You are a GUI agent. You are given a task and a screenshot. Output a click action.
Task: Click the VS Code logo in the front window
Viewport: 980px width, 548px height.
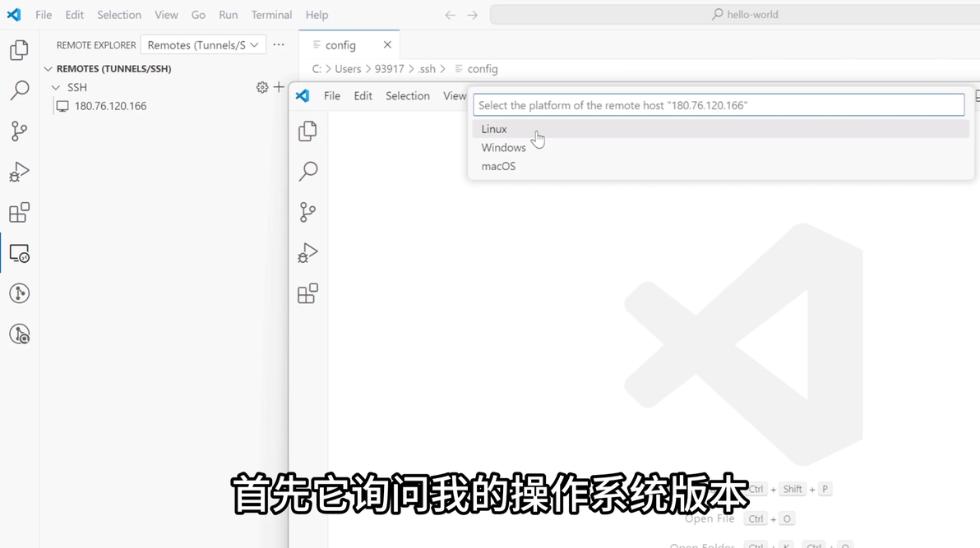tap(303, 95)
